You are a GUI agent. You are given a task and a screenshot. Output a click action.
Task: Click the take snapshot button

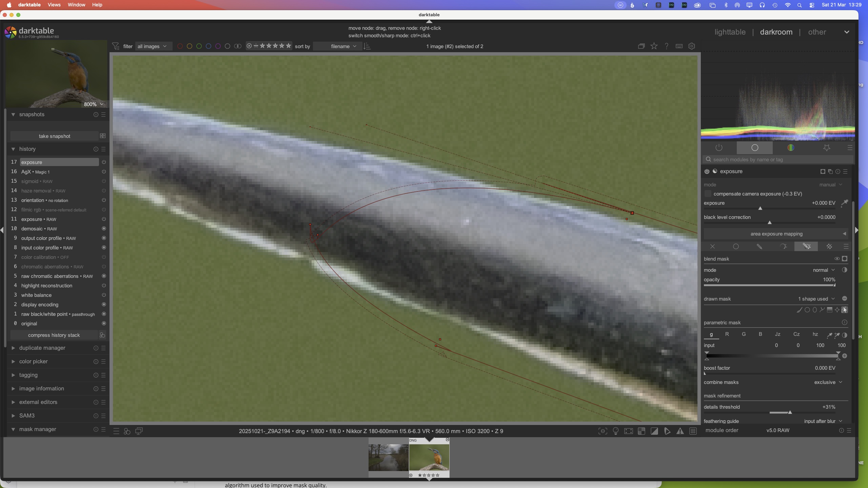coord(54,136)
